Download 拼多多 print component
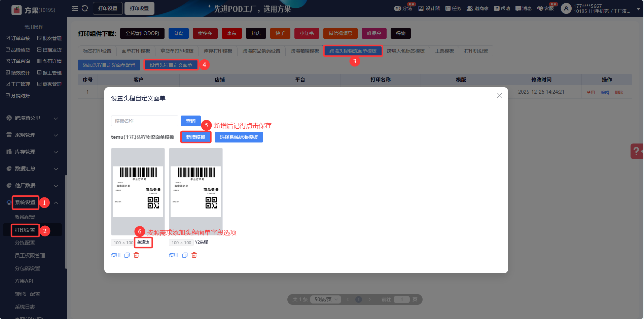644x319 pixels. click(205, 33)
